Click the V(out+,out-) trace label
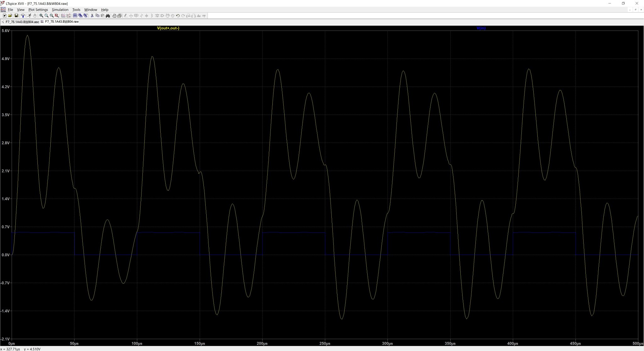The height and width of the screenshot is (351, 644). tap(168, 28)
